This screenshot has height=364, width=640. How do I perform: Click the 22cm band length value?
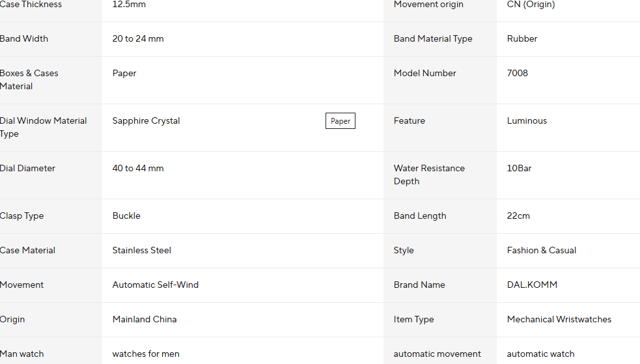click(x=518, y=216)
